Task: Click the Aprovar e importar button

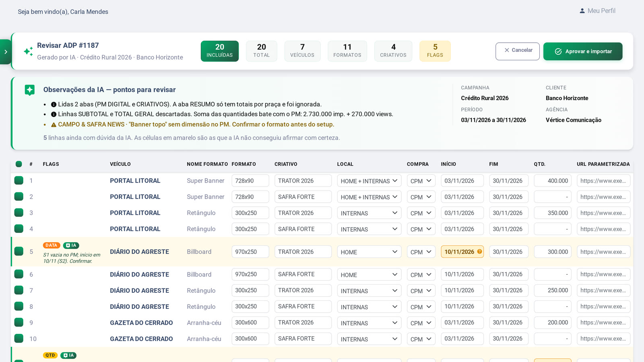Action: point(583,51)
